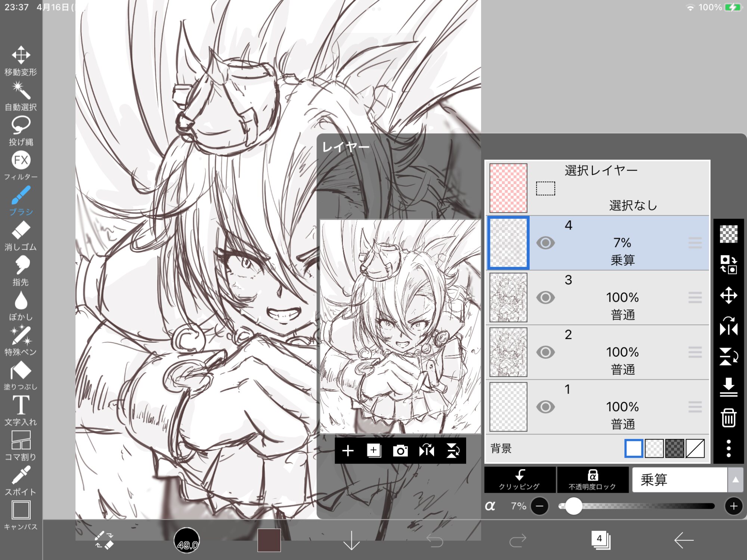Expand blend mode list arrow

(735, 480)
